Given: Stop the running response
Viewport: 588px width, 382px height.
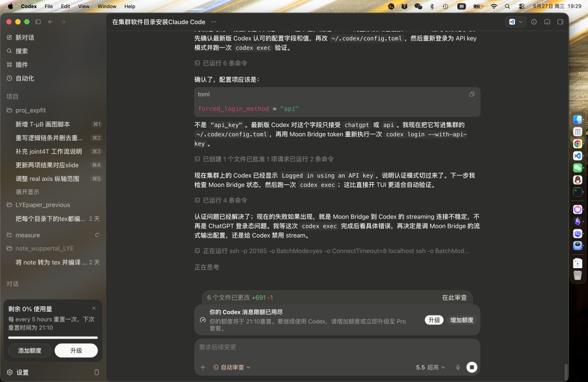Looking at the screenshot, I should (471, 367).
